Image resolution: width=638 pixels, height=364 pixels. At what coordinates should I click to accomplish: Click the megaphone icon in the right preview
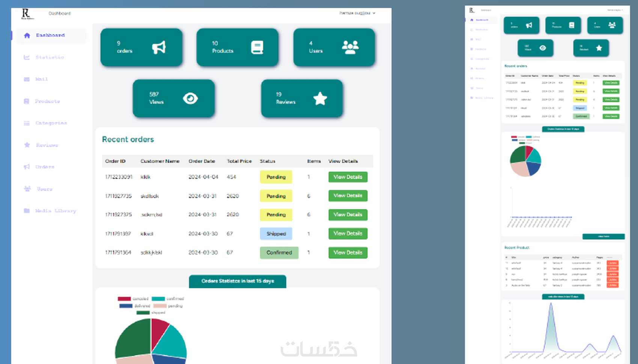click(529, 25)
